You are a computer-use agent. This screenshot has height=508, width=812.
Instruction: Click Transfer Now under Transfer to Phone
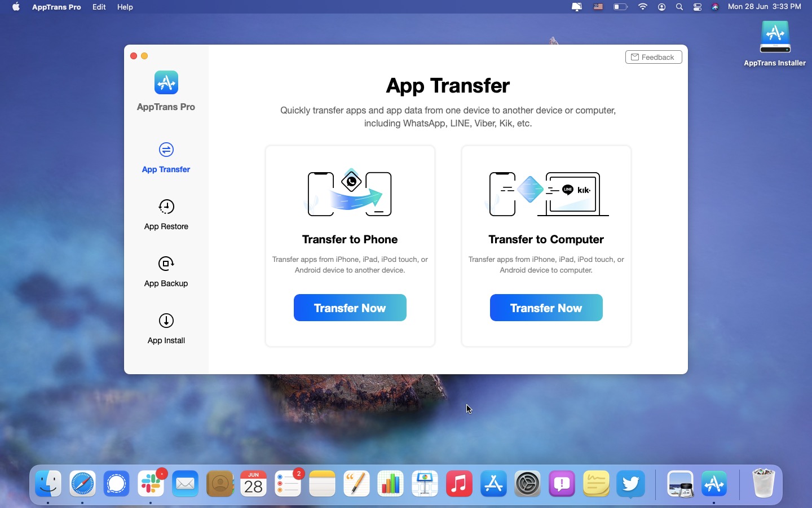click(350, 308)
